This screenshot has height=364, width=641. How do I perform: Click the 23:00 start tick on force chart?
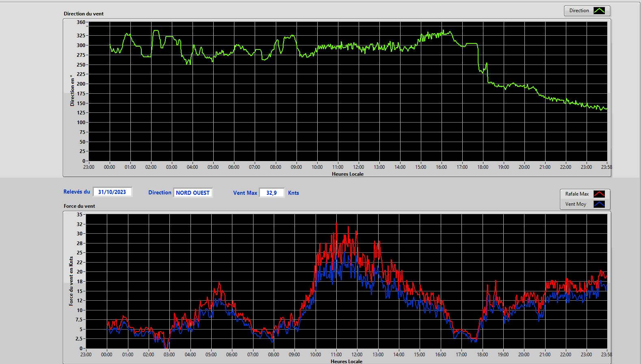point(86,354)
